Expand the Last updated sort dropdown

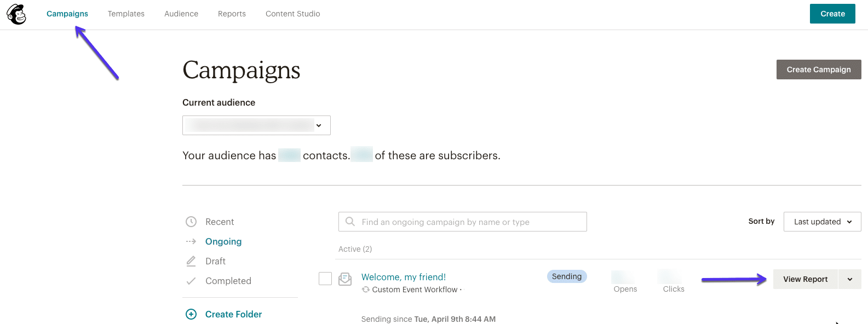[822, 222]
